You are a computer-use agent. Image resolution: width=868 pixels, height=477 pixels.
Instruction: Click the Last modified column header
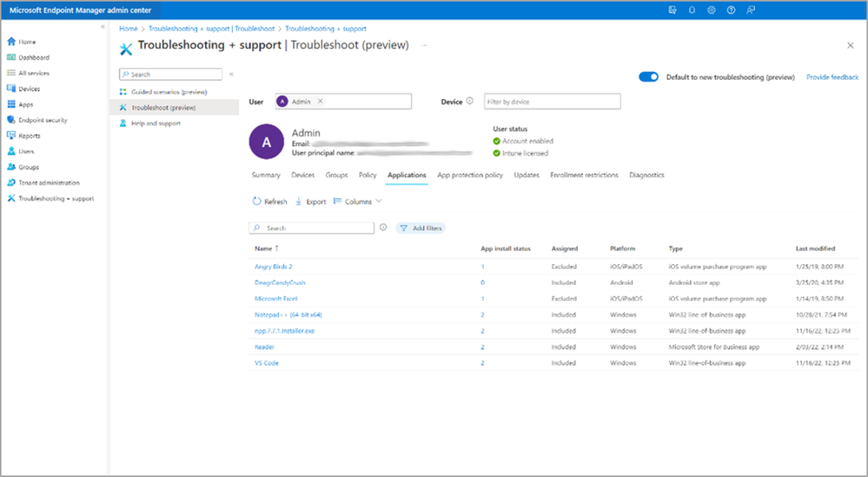click(x=815, y=248)
